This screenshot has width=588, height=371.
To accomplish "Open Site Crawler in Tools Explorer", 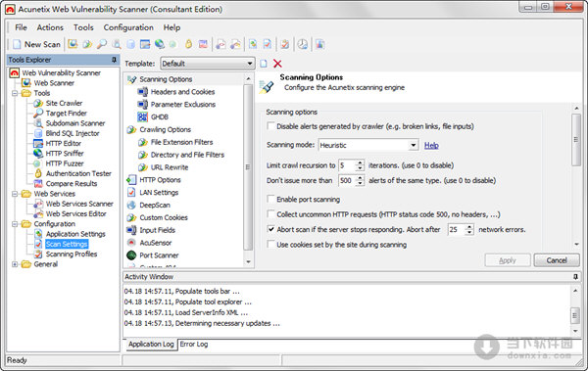I will [64, 103].
